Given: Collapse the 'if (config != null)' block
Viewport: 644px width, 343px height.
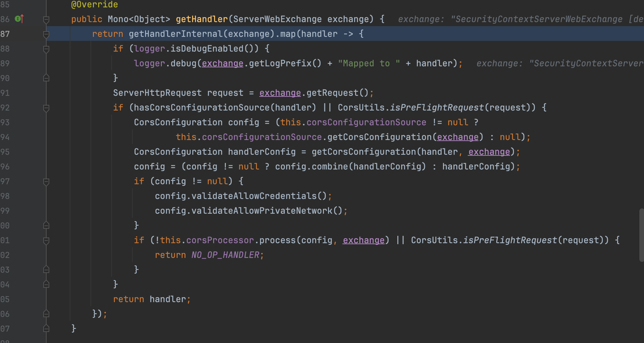Looking at the screenshot, I should [46, 182].
